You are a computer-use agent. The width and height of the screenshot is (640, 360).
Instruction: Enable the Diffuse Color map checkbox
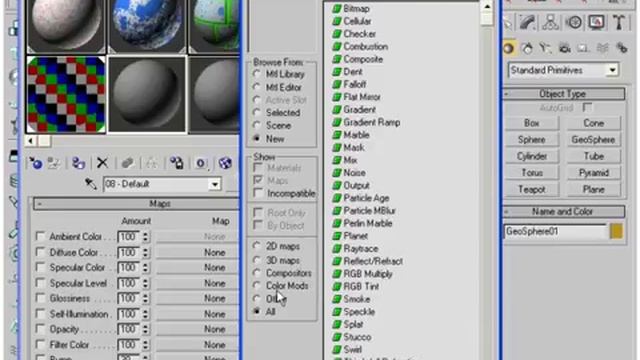point(40,252)
